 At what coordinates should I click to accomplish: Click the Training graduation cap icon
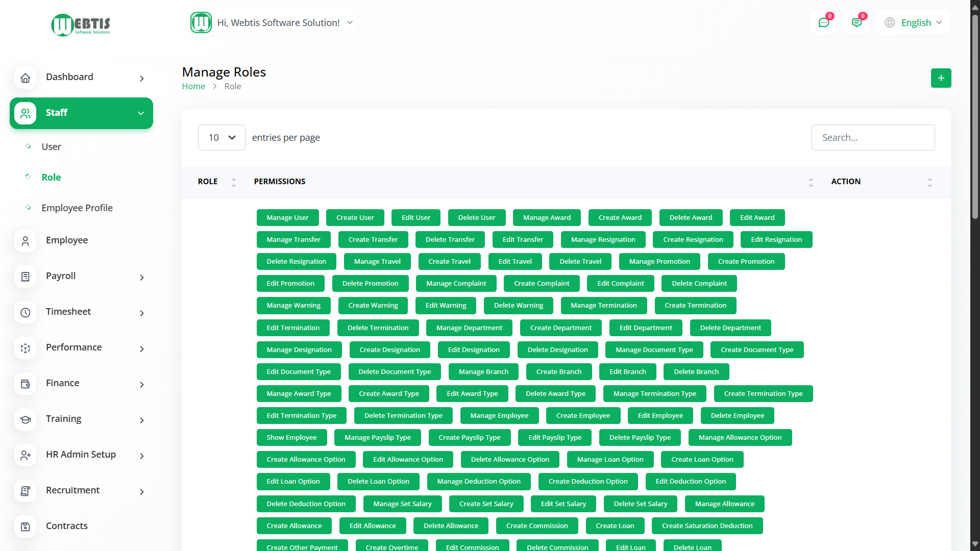coord(25,419)
